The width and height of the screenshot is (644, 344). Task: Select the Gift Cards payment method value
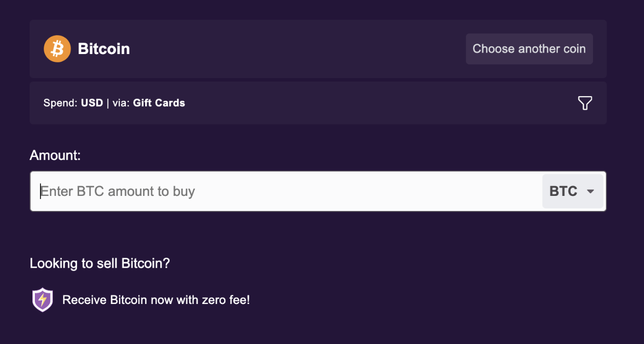click(x=159, y=103)
